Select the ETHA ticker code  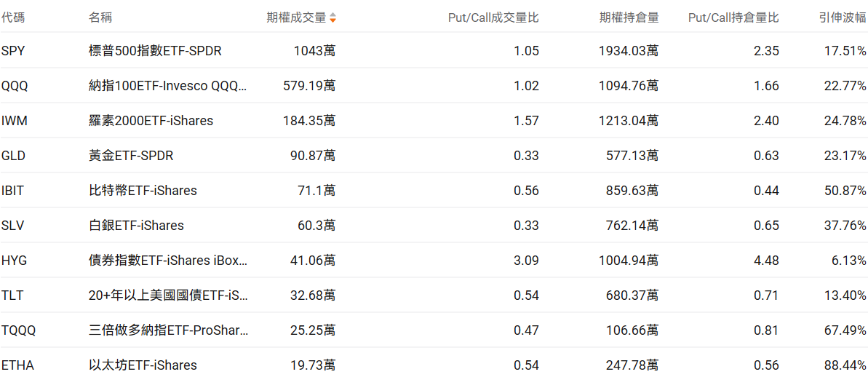point(17,365)
